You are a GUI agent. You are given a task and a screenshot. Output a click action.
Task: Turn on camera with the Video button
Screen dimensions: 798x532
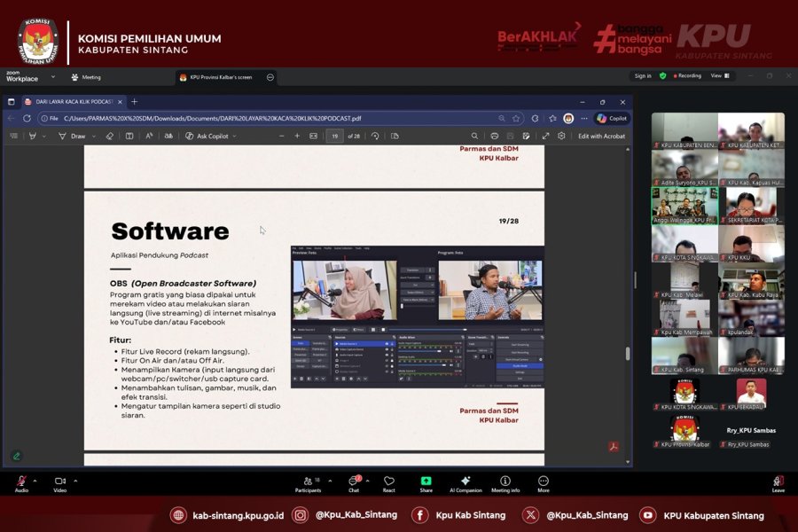(59, 481)
